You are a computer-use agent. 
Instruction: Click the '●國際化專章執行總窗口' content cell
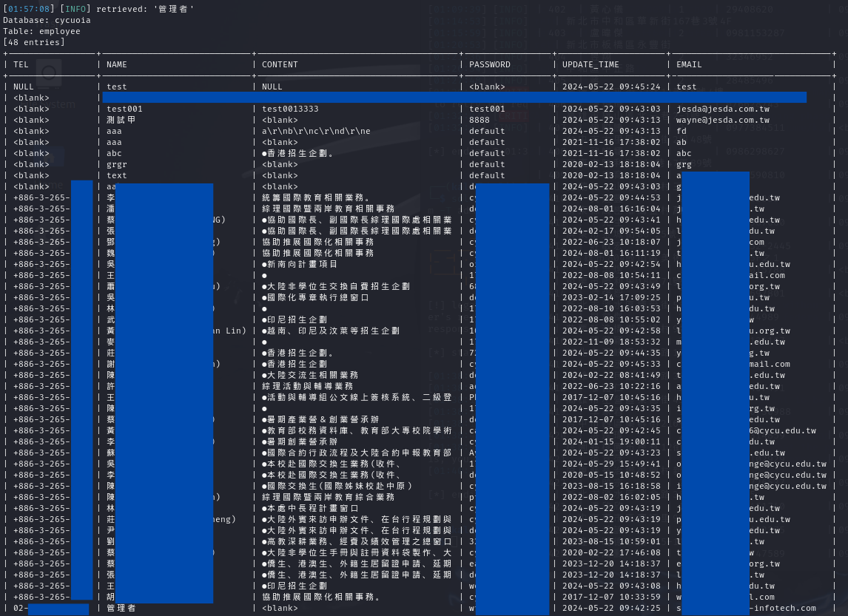[315, 297]
